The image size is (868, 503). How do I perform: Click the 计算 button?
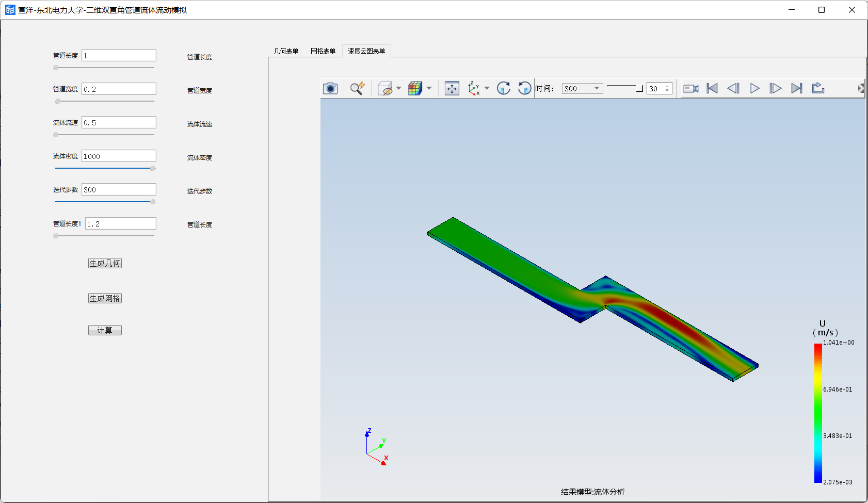pos(105,330)
